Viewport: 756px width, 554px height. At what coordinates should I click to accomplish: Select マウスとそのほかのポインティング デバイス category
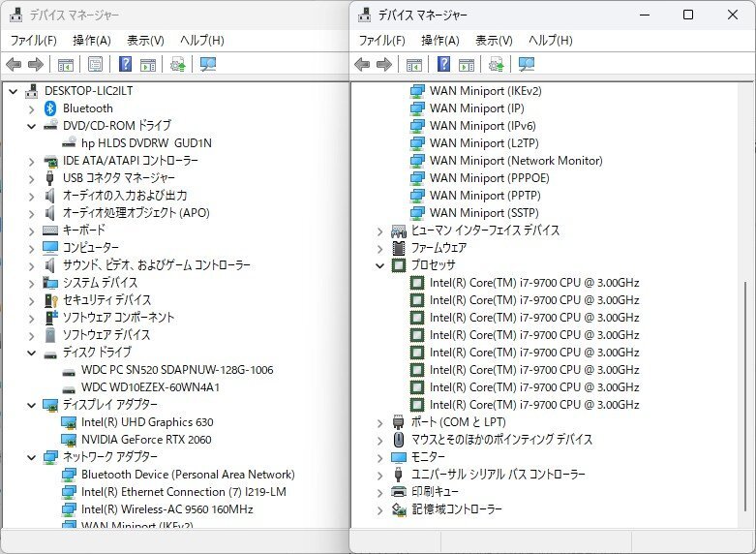pyautogui.click(x=501, y=440)
